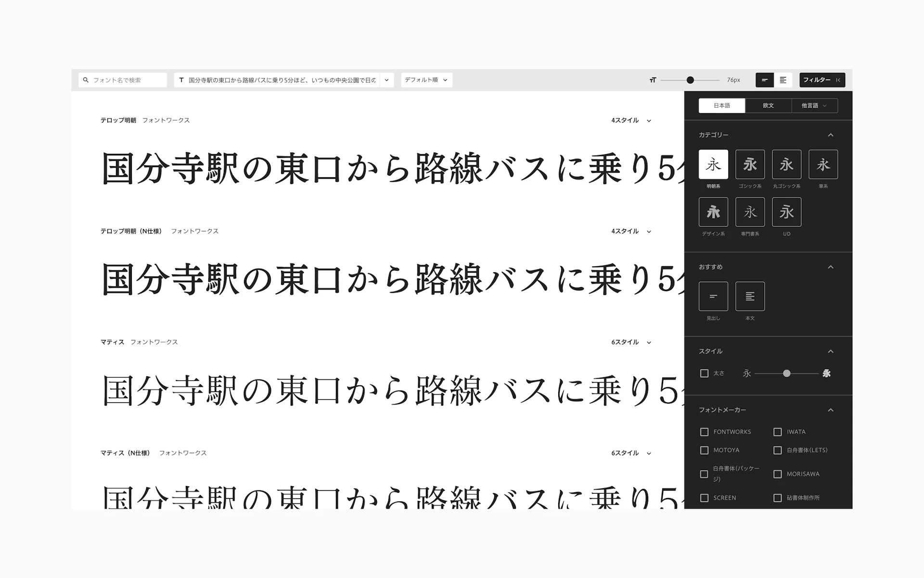The image size is (924, 578).
Task: Open the テロップ明朝(N仕様) font name
Action: click(131, 231)
